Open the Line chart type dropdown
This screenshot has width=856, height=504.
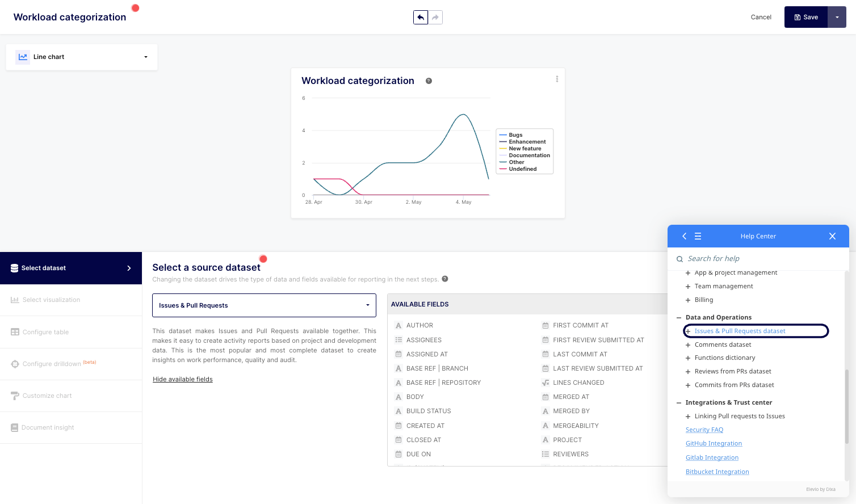[x=82, y=57]
